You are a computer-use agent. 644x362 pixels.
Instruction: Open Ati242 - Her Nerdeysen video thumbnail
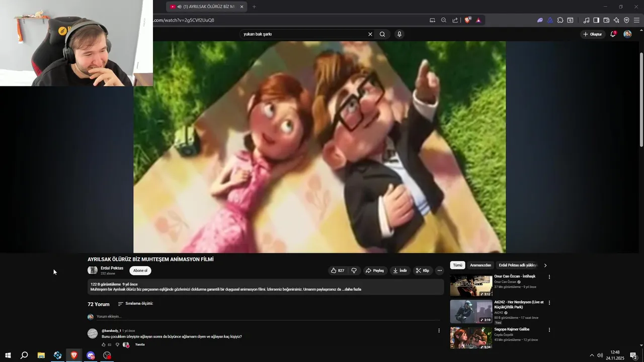tap(471, 312)
